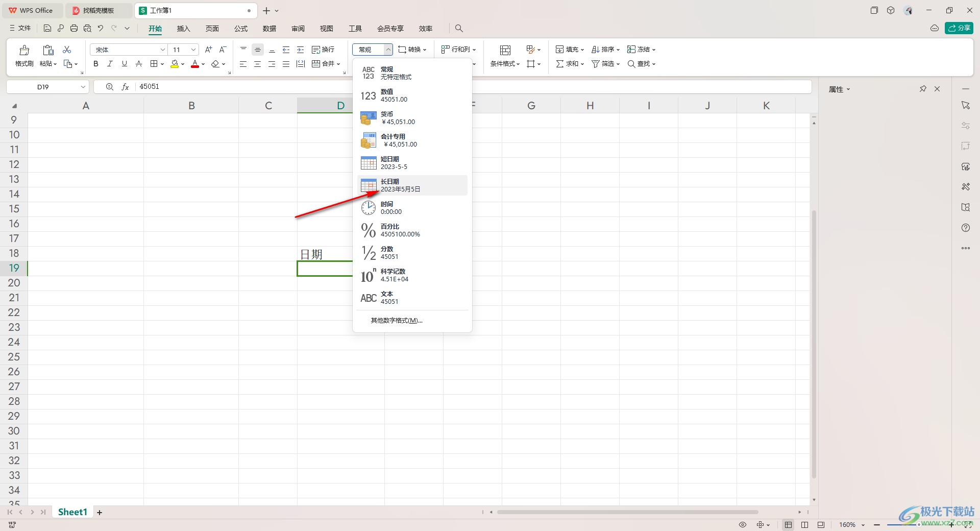The height and width of the screenshot is (531, 980).
Task: Pin the 属性 properties panel
Action: [x=923, y=89]
